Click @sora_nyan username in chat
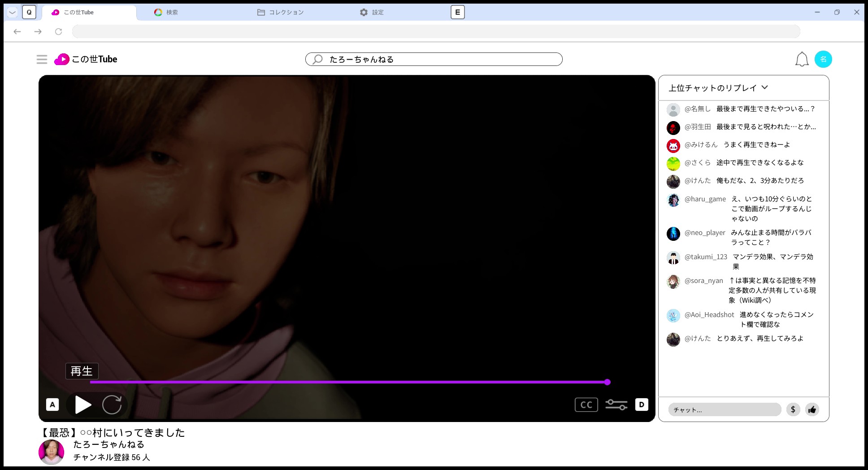This screenshot has width=868, height=470. click(x=703, y=281)
